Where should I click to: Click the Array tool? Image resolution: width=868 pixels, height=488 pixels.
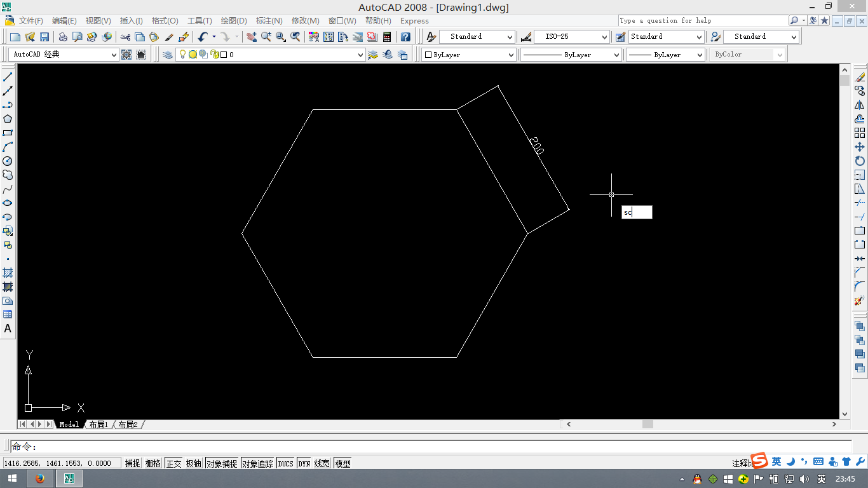pyautogui.click(x=860, y=133)
